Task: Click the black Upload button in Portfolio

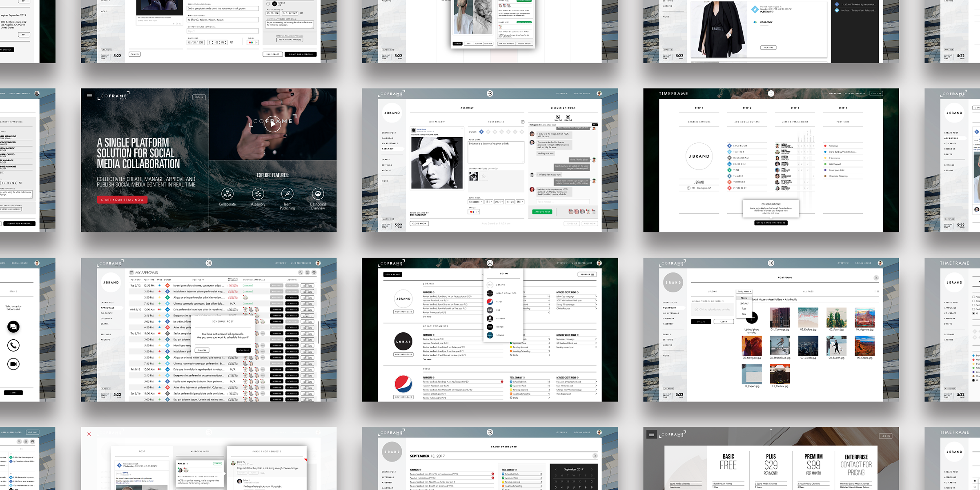Action: point(701,322)
